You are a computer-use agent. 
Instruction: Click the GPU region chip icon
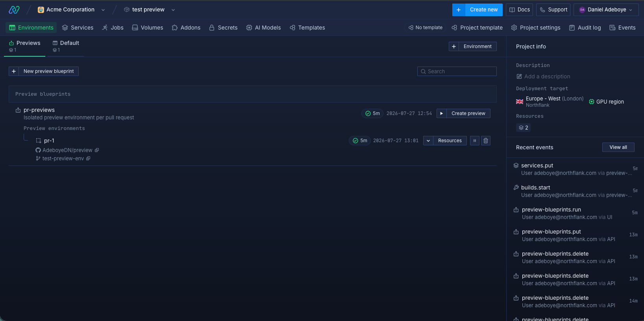[591, 102]
